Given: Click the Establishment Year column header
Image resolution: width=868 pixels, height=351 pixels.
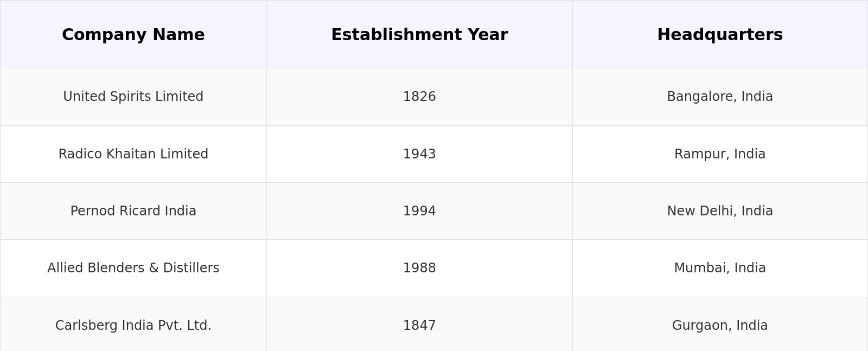Looking at the screenshot, I should (419, 35).
